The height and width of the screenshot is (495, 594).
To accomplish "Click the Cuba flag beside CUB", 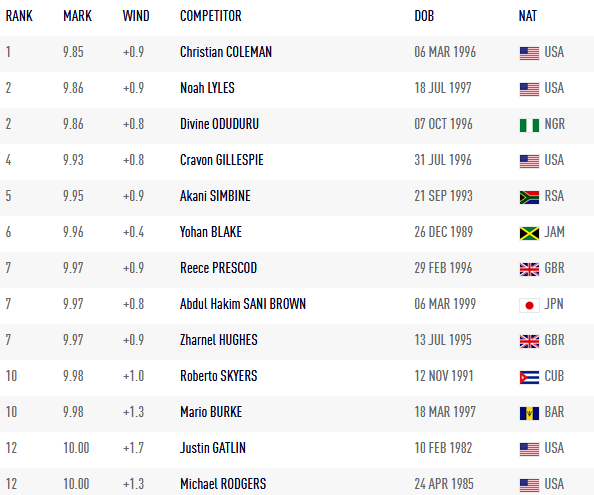I will coord(529,377).
